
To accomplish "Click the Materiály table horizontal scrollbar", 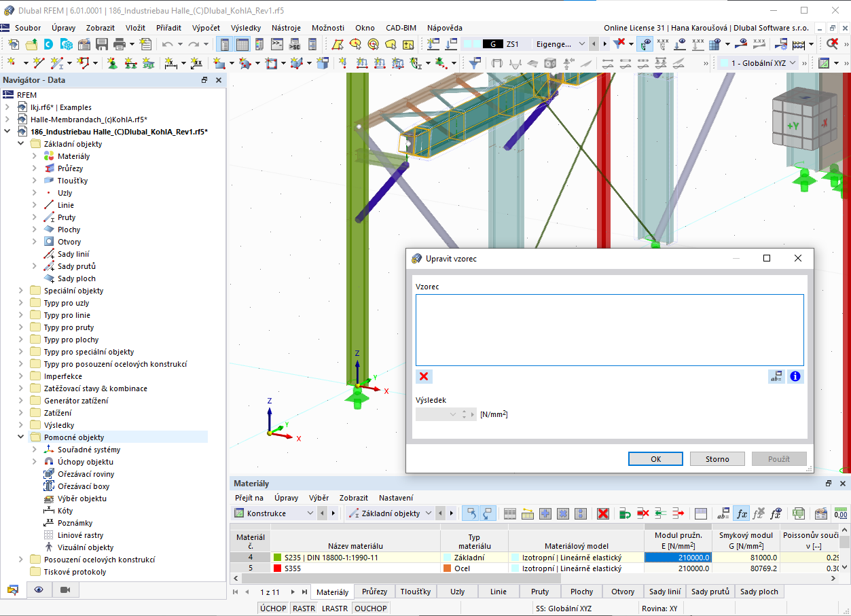I will 533,579.
